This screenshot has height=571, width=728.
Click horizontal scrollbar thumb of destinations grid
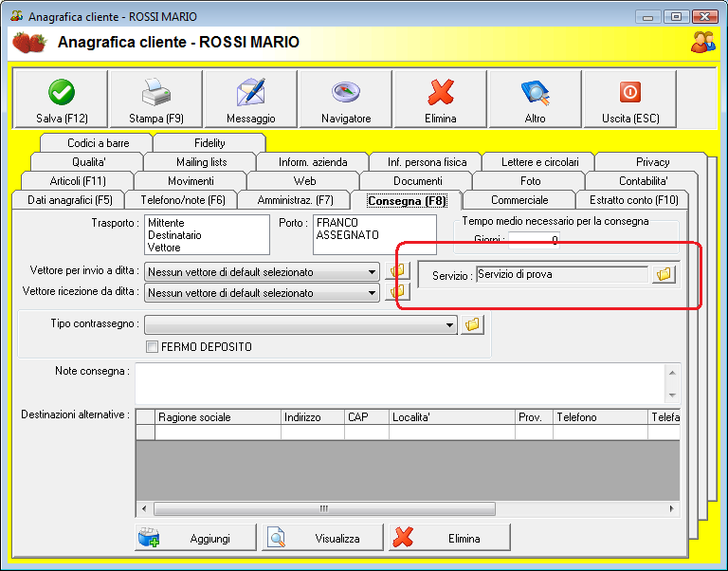click(324, 508)
